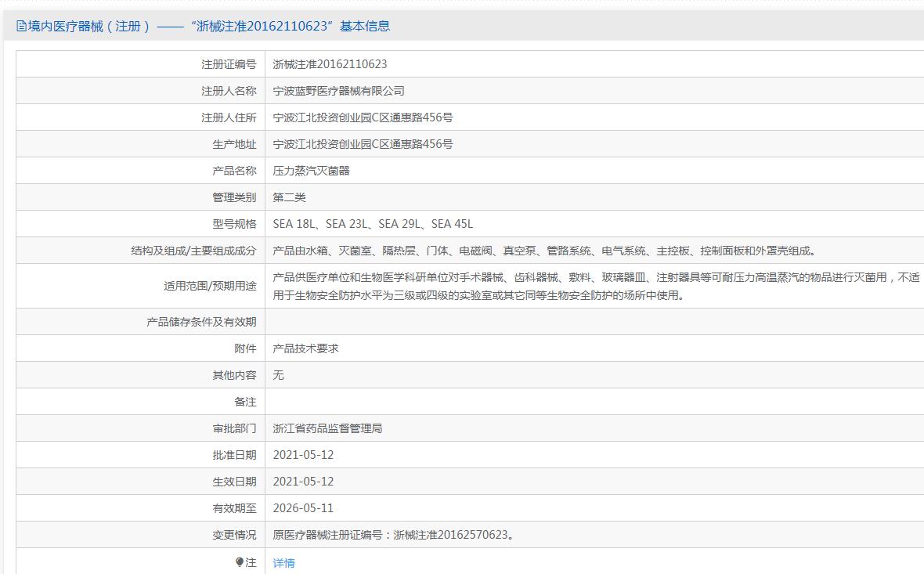Click the 变更情况 label
The height and width of the screenshot is (574, 924).
tap(235, 535)
